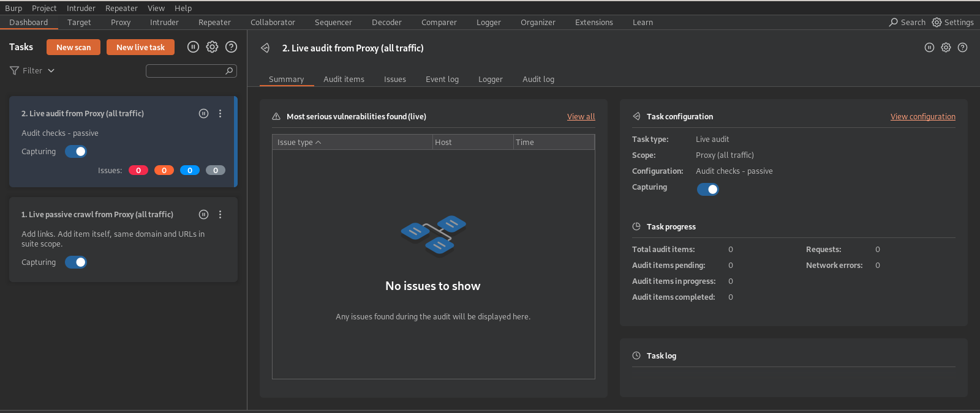
Task: Open the Comparer tab
Action: [439, 23]
